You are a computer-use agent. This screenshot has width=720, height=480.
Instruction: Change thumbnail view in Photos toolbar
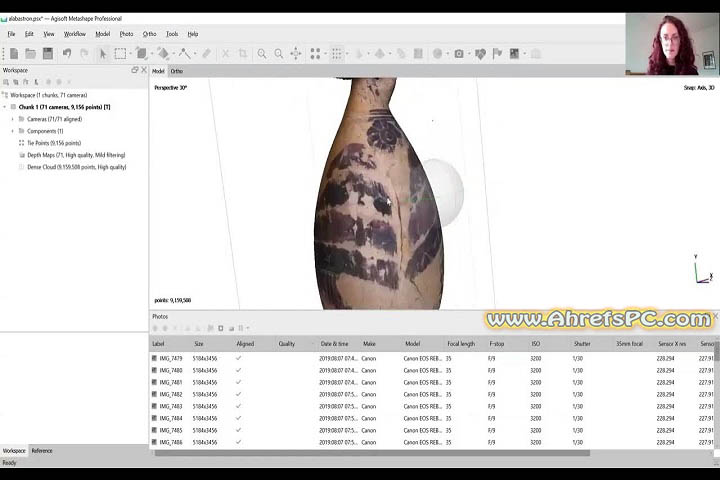241,328
